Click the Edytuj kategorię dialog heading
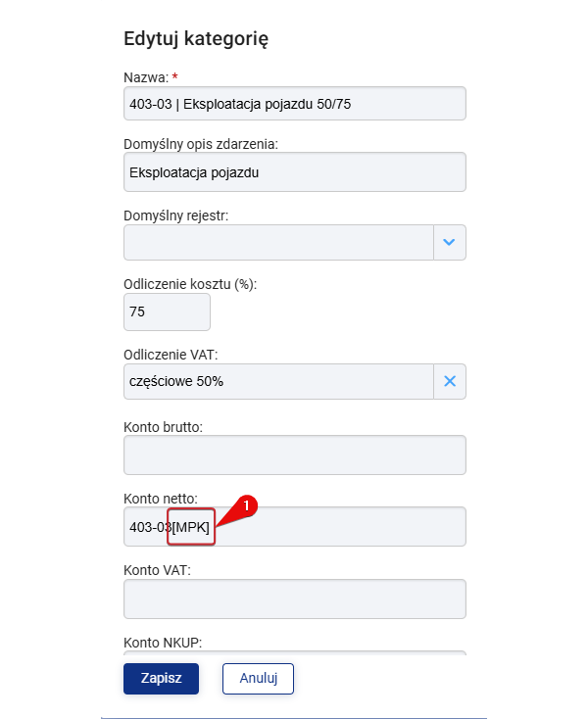Image resolution: width=588 pixels, height=719 pixels. point(196,38)
